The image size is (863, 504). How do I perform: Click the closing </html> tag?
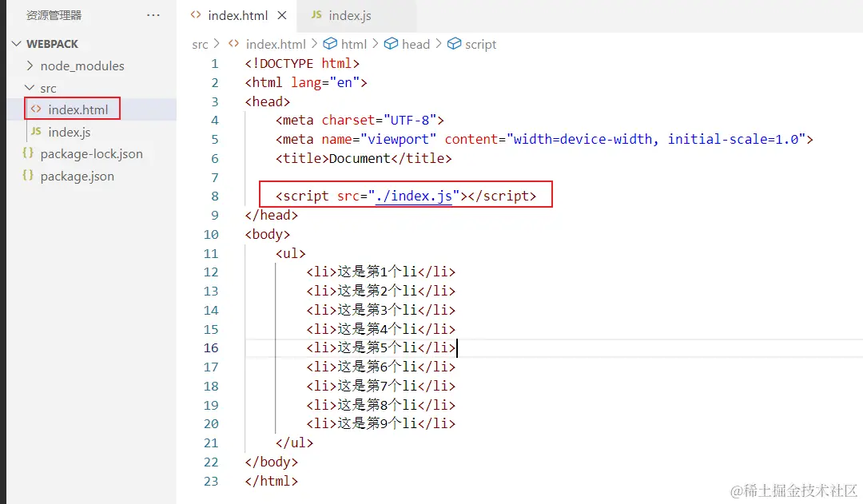pos(272,481)
